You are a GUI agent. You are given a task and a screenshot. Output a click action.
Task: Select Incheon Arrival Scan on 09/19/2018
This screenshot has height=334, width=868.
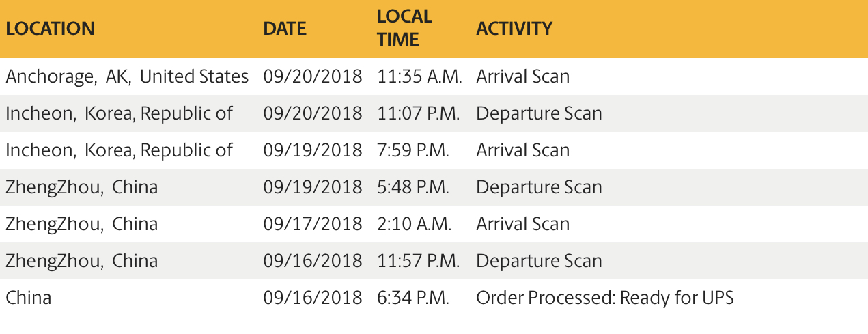click(523, 150)
